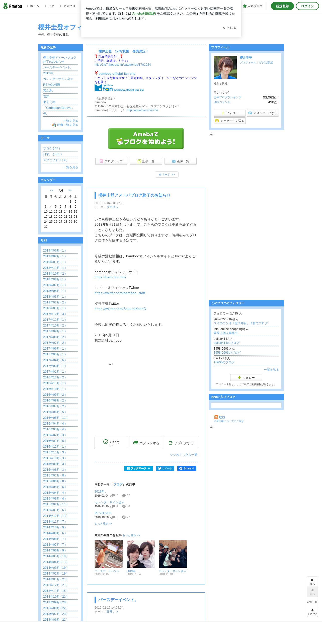Open 著作権についてのご注意 link

pos(229,421)
